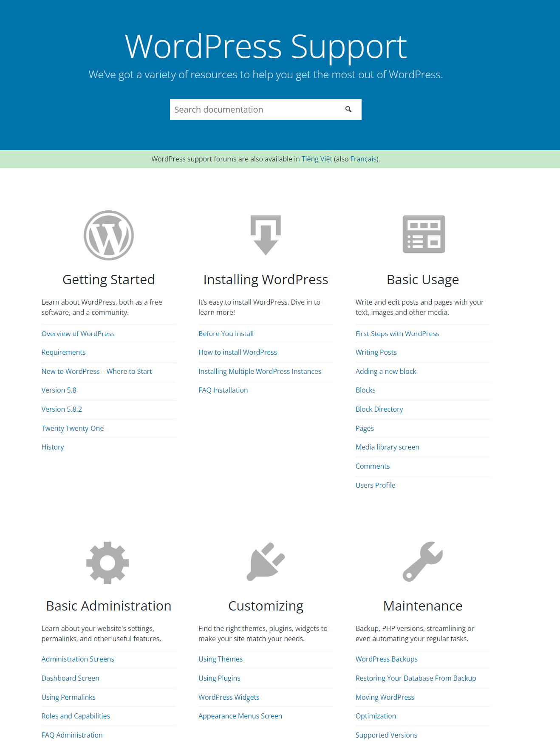The image size is (560, 755).
Task: Open the FAQ Administration article
Action: [x=72, y=735]
